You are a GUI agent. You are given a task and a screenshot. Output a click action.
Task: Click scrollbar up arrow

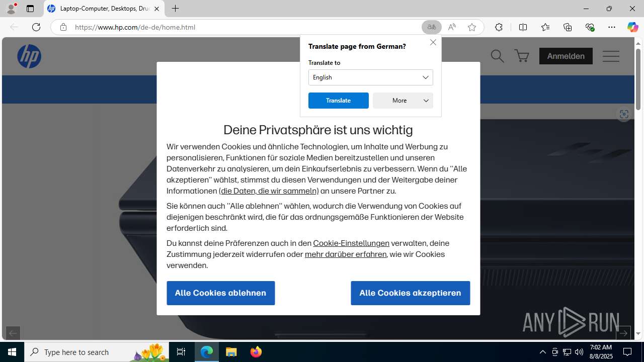point(638,44)
